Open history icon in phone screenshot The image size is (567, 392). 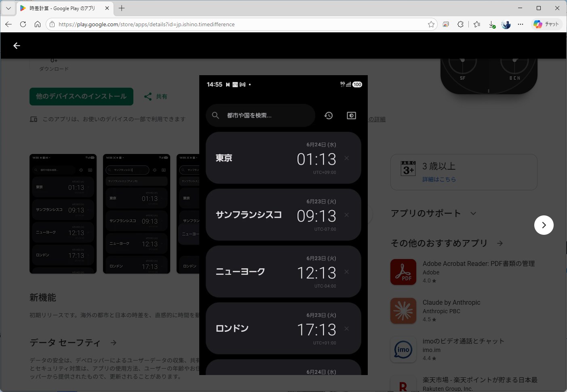[329, 116]
